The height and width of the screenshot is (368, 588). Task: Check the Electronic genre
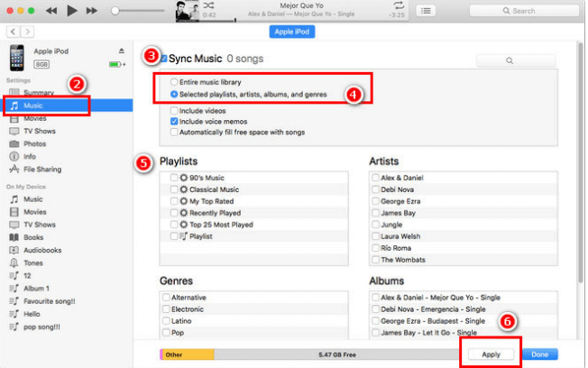pyautogui.click(x=166, y=309)
